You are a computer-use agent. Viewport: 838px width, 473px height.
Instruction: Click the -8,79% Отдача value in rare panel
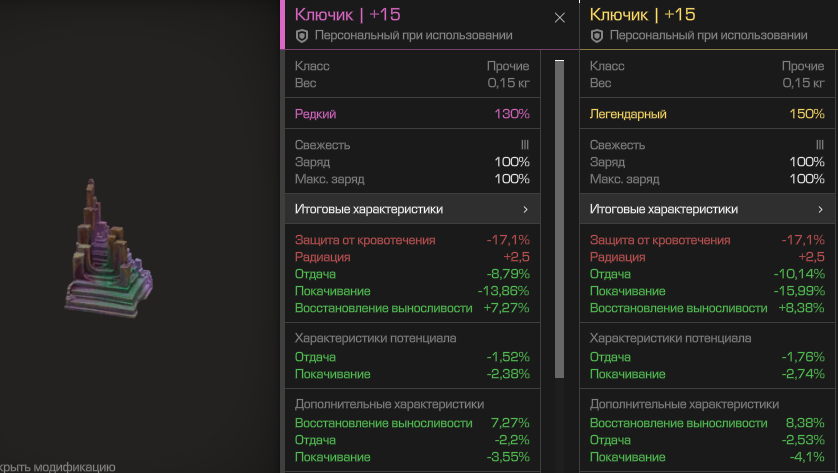[508, 274]
